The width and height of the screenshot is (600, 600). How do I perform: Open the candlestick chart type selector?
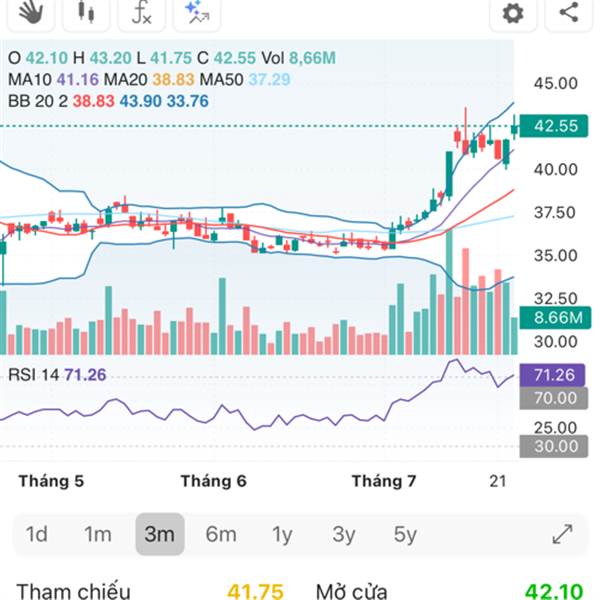pos(86,13)
